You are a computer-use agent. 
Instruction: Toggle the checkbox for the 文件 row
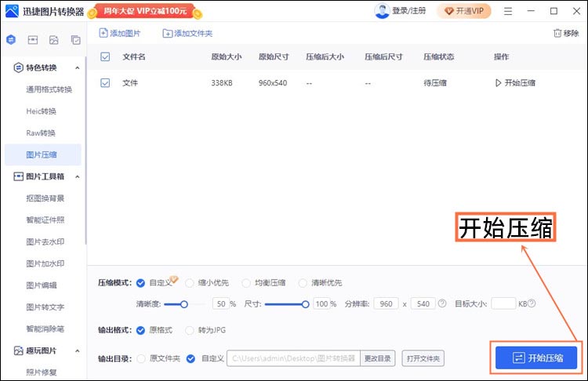105,83
